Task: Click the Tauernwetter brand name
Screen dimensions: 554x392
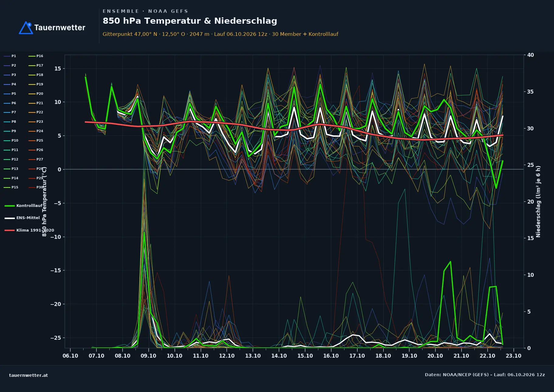Action: [x=60, y=28]
